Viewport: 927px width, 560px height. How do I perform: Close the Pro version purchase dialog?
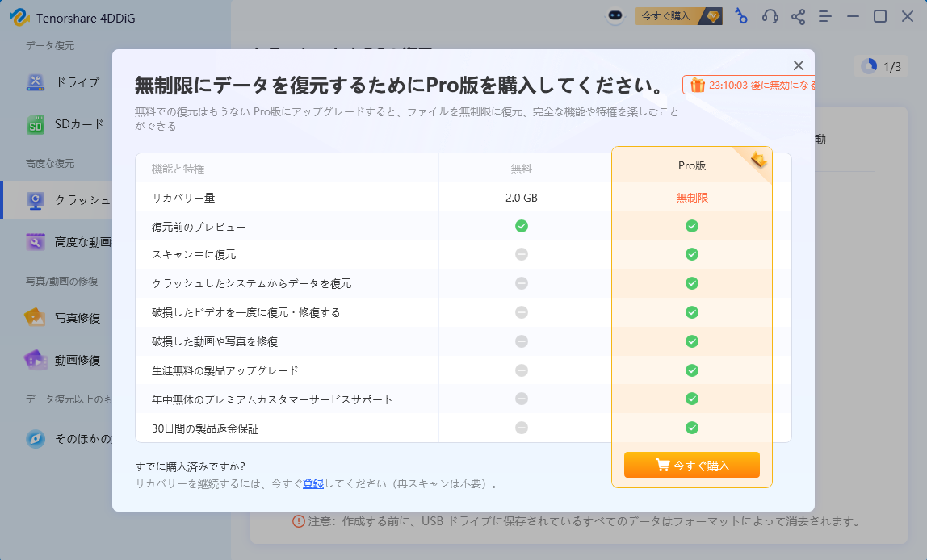point(798,65)
